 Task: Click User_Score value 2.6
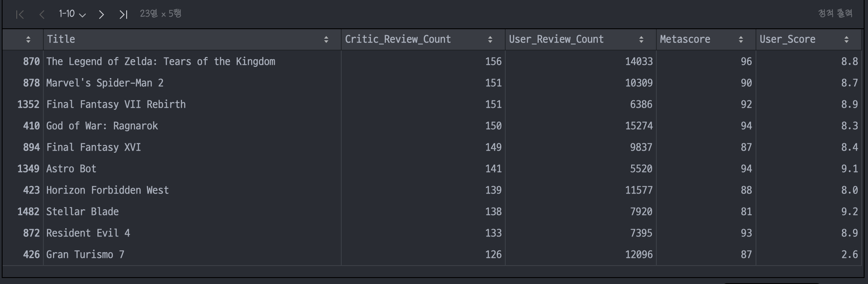coord(850,254)
